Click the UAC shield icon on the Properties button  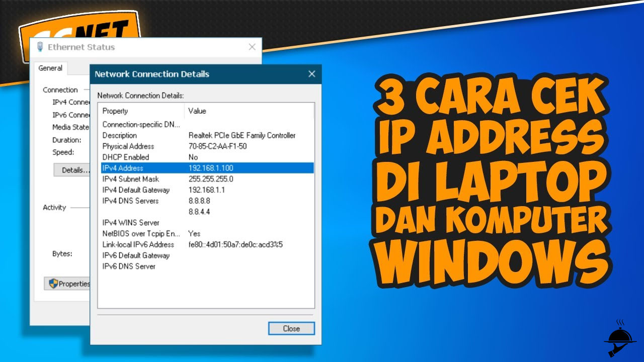tap(53, 284)
